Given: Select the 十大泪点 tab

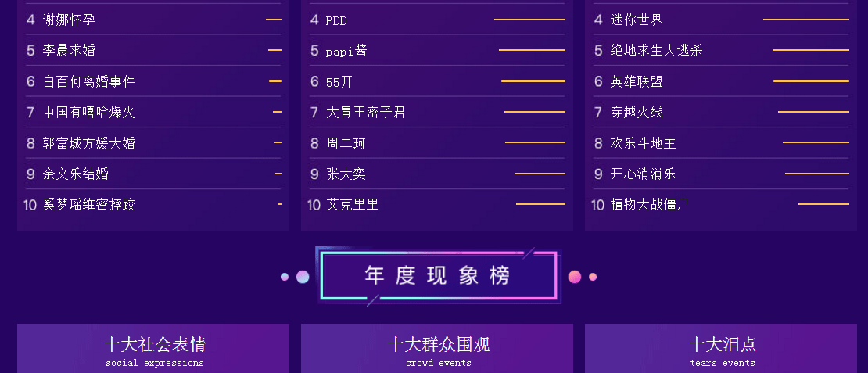Looking at the screenshot, I should click(x=721, y=349).
